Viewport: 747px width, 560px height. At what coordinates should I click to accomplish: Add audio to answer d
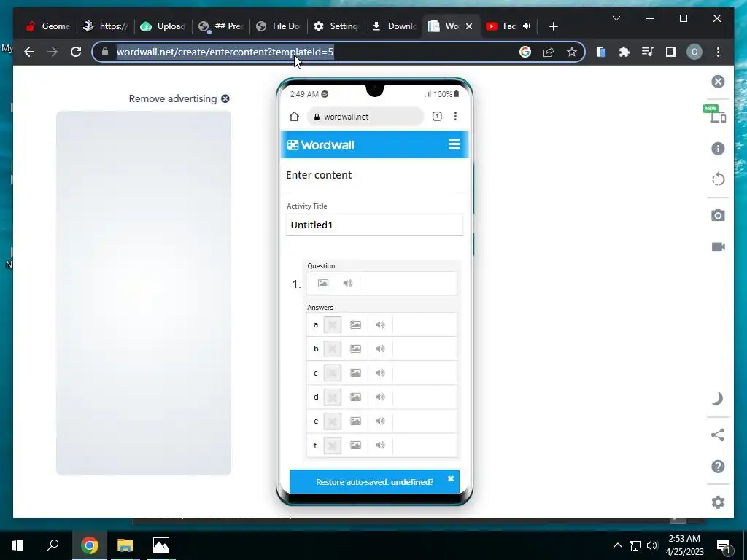pos(380,397)
